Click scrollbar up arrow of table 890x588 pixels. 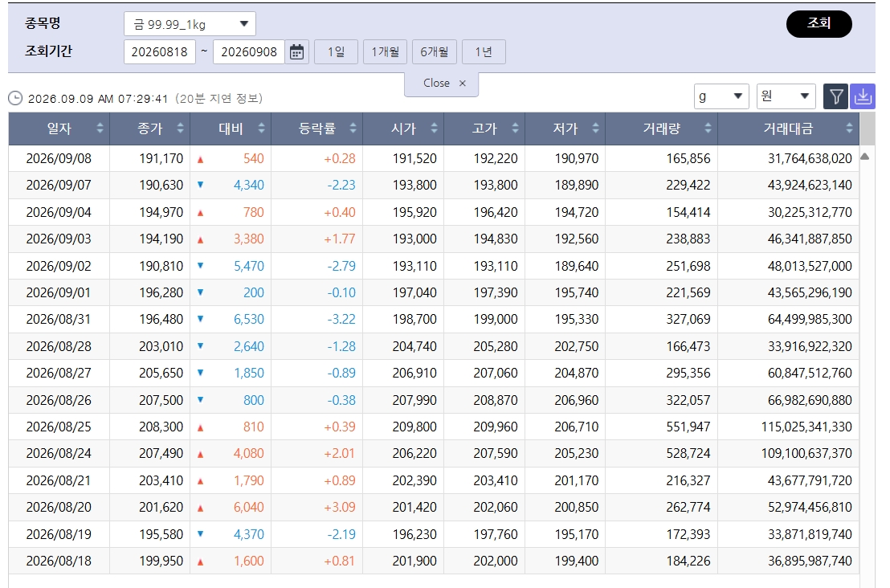tap(865, 157)
